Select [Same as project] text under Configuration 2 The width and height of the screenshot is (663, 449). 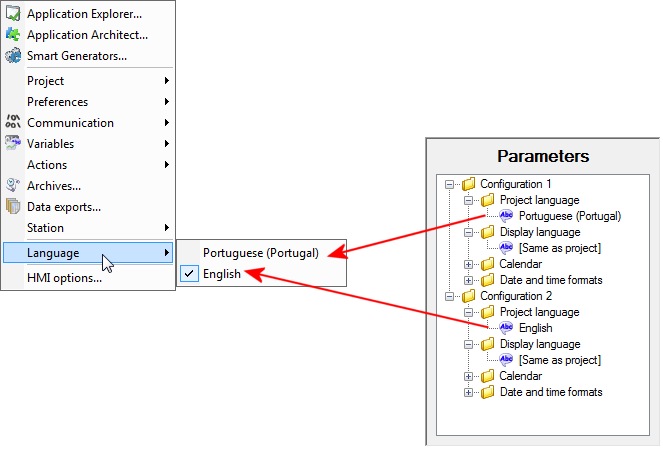pos(560,360)
